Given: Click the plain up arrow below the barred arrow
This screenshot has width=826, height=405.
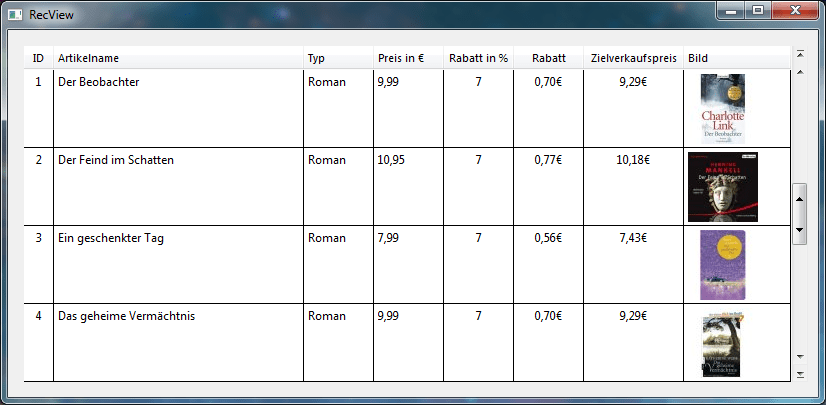Looking at the screenshot, I should pyautogui.click(x=800, y=71).
